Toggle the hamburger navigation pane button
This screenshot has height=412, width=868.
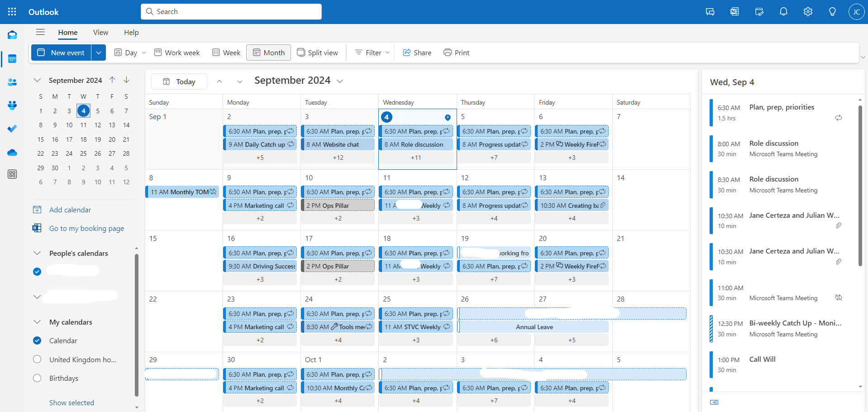point(40,32)
